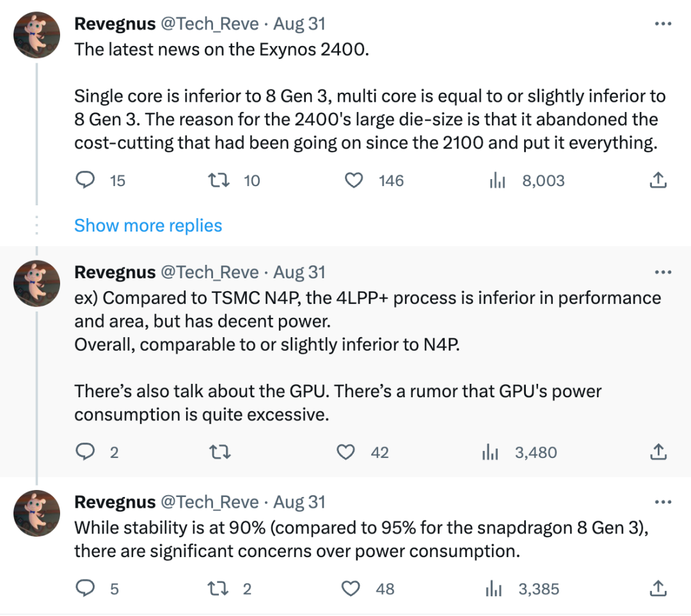Reply to the Exynos 2400 news tweet
The image size is (691, 616).
point(86,181)
